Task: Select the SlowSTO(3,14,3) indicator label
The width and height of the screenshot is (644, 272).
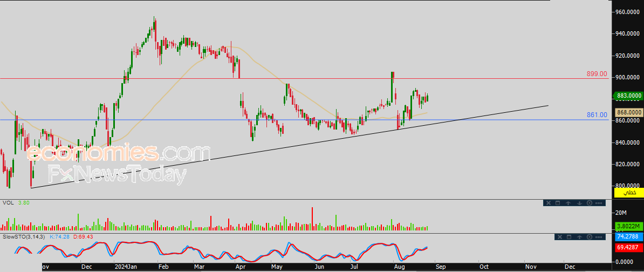Action: (x=25, y=237)
